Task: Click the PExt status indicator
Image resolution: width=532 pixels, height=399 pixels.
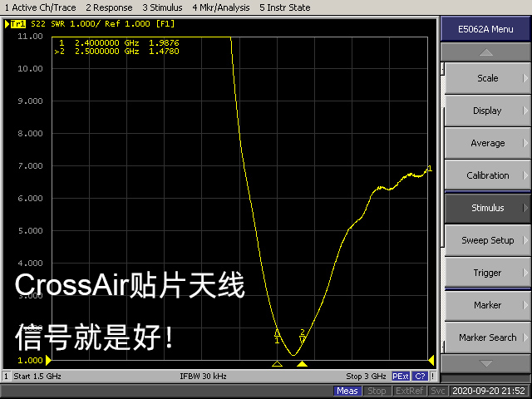Action: (x=401, y=377)
